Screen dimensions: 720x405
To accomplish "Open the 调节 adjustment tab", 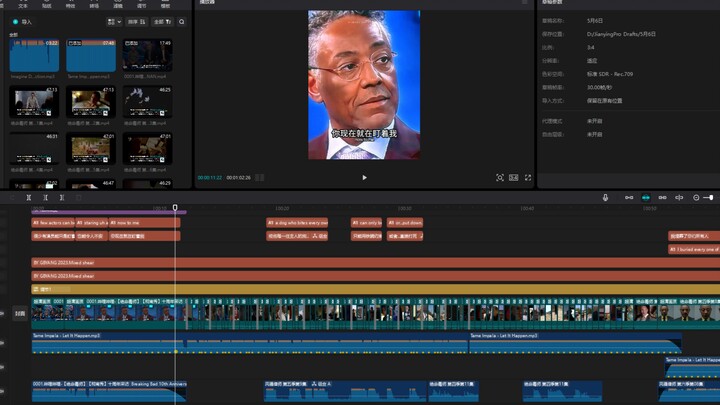I will tap(142, 4).
